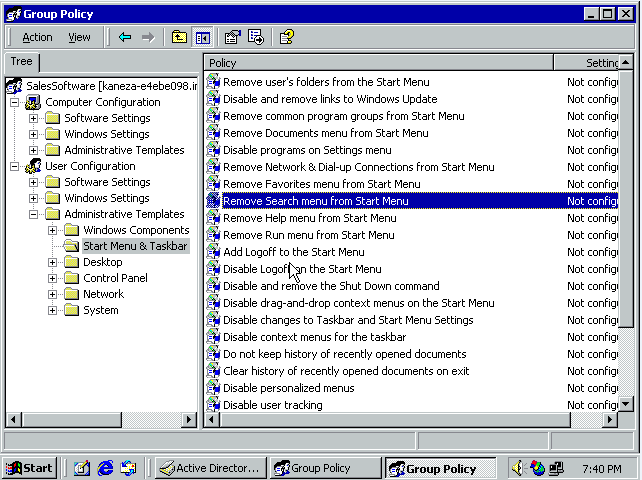Expand the Windows Components folder

coord(52,230)
